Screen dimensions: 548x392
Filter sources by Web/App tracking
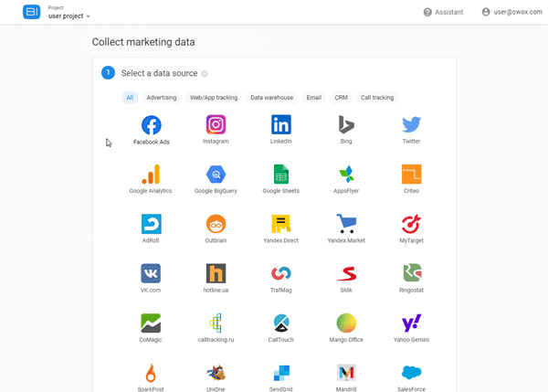point(214,98)
